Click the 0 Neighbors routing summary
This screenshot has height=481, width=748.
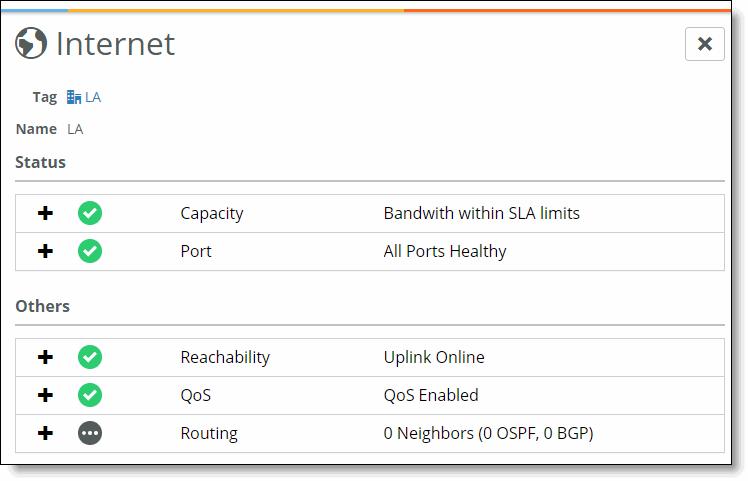point(488,433)
